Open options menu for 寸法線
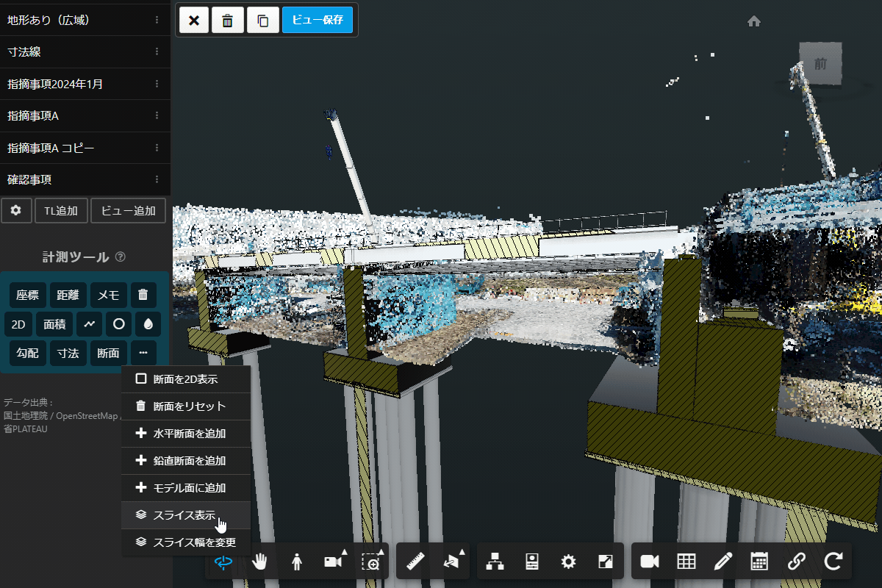This screenshot has height=588, width=882. (157, 52)
